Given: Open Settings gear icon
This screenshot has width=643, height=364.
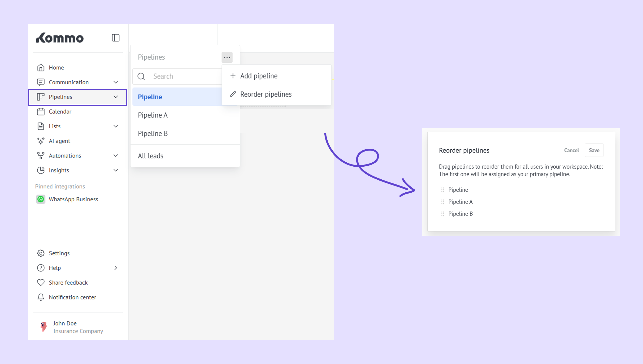Looking at the screenshot, I should tap(41, 253).
